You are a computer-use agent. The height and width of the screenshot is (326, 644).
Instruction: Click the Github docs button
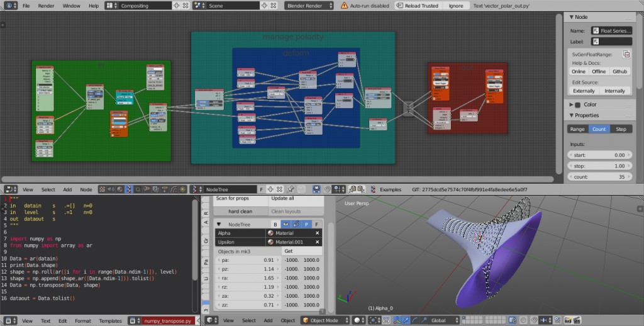[620, 72]
